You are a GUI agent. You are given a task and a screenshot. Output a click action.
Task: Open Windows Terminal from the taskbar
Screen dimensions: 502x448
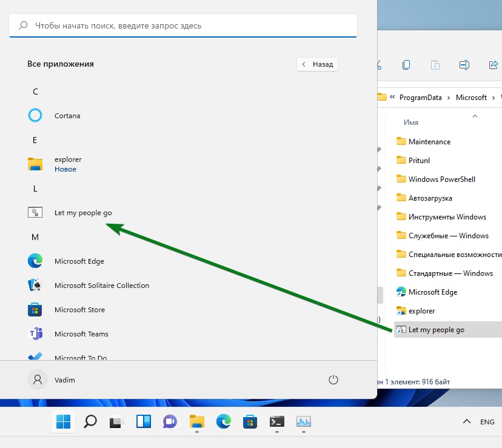click(x=277, y=421)
